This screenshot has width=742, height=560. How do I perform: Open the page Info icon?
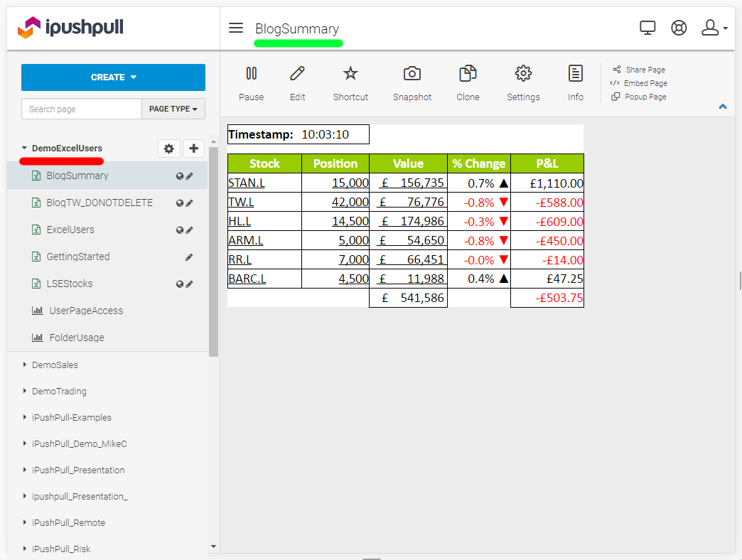[x=576, y=74]
